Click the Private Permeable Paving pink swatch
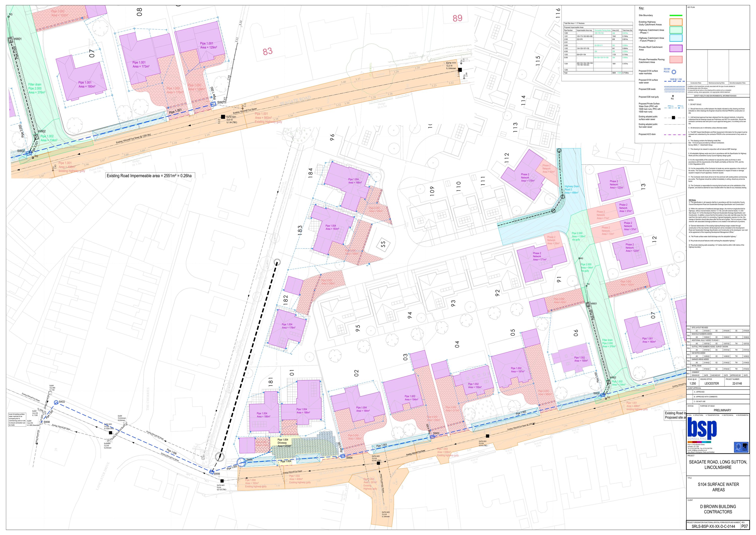 (x=676, y=59)
